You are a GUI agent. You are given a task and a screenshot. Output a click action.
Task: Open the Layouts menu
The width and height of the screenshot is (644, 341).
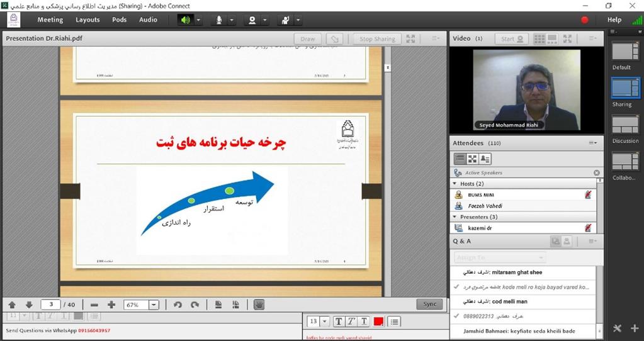(x=88, y=20)
